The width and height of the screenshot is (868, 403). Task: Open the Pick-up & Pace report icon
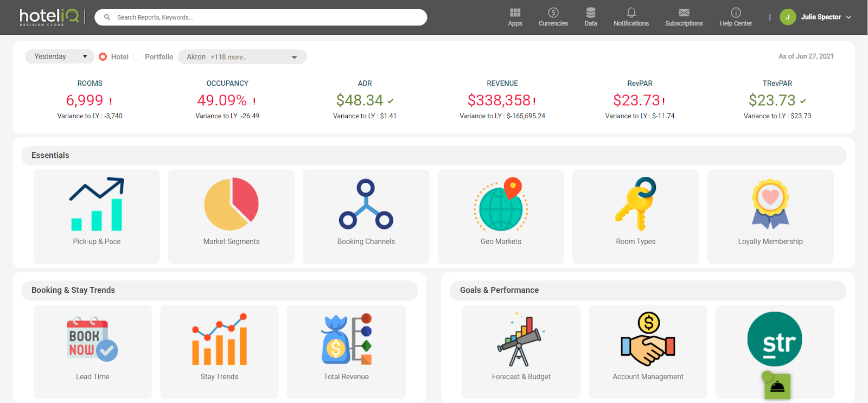click(x=97, y=204)
